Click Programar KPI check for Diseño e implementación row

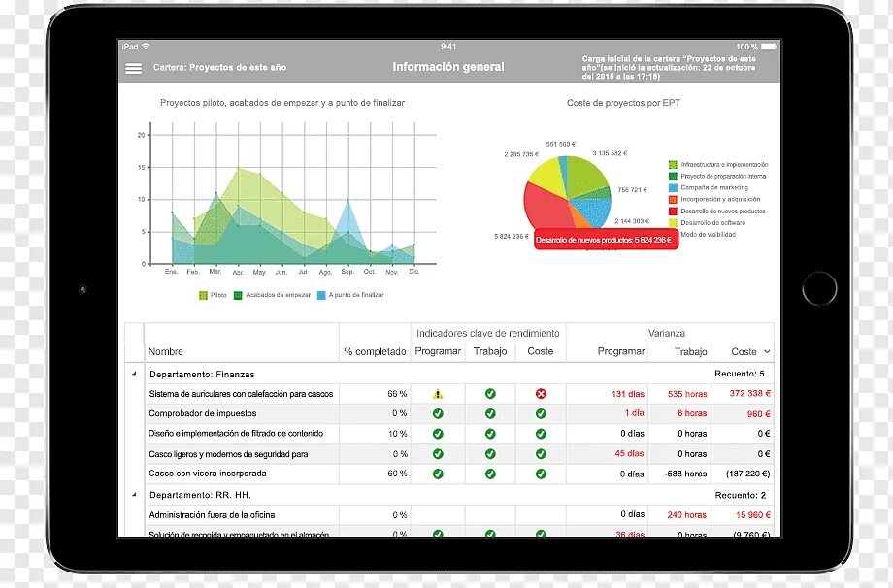(x=438, y=434)
